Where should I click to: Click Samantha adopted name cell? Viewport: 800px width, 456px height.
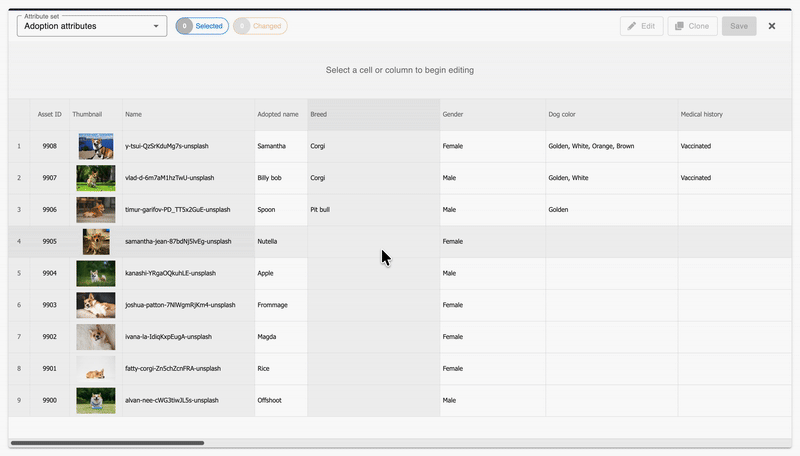[280, 146]
